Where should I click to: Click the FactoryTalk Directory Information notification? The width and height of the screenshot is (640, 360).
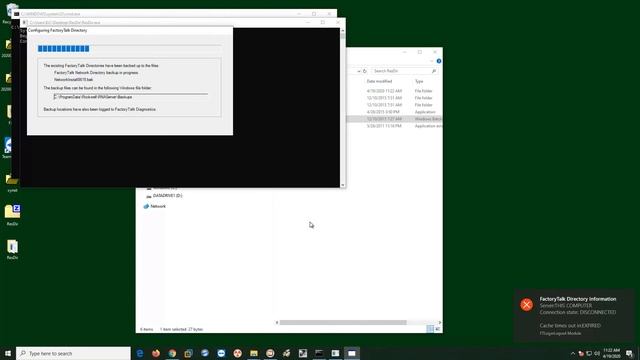click(x=574, y=316)
